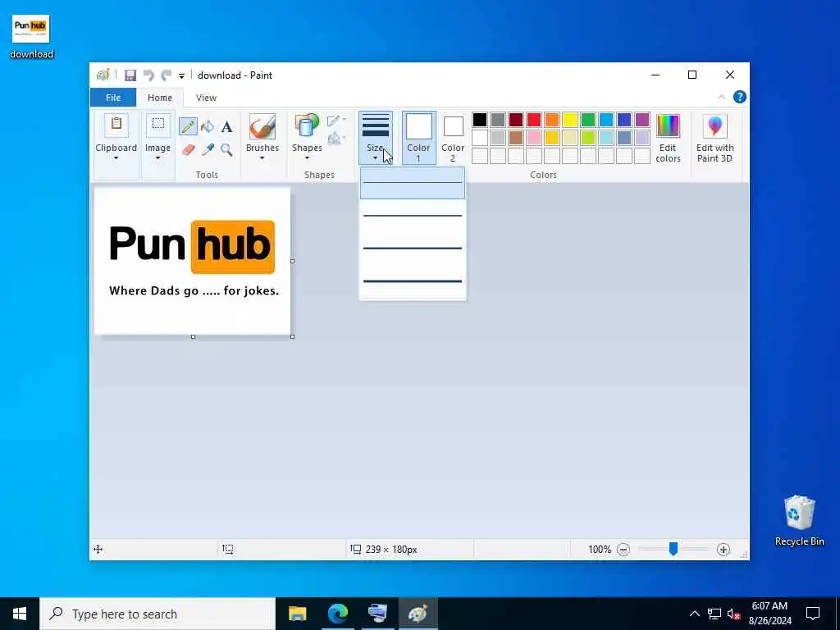Pick the green color swatch

coord(587,120)
